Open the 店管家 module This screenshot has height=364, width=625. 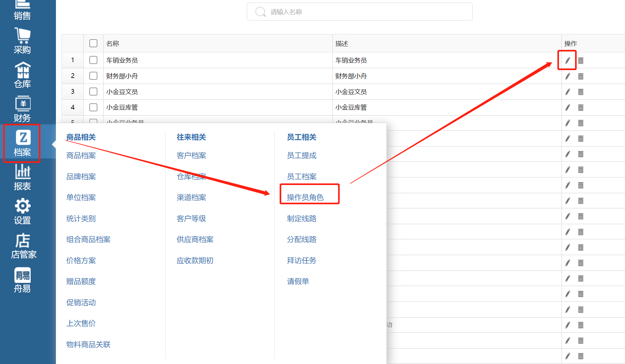tap(23, 246)
